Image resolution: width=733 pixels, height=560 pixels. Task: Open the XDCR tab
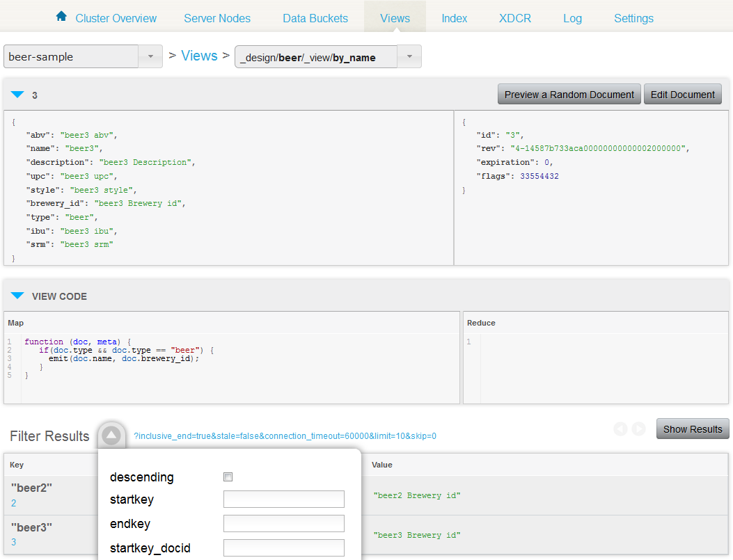pyautogui.click(x=514, y=18)
